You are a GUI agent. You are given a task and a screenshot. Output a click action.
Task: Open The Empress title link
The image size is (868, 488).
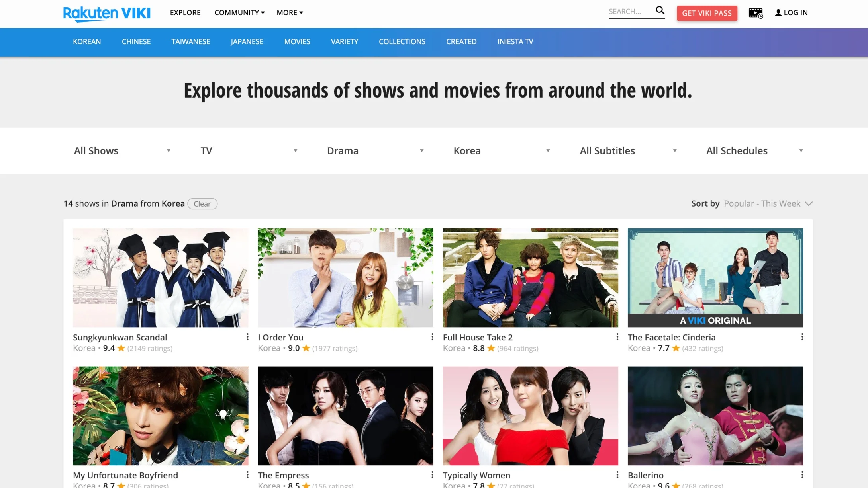pos(283,475)
